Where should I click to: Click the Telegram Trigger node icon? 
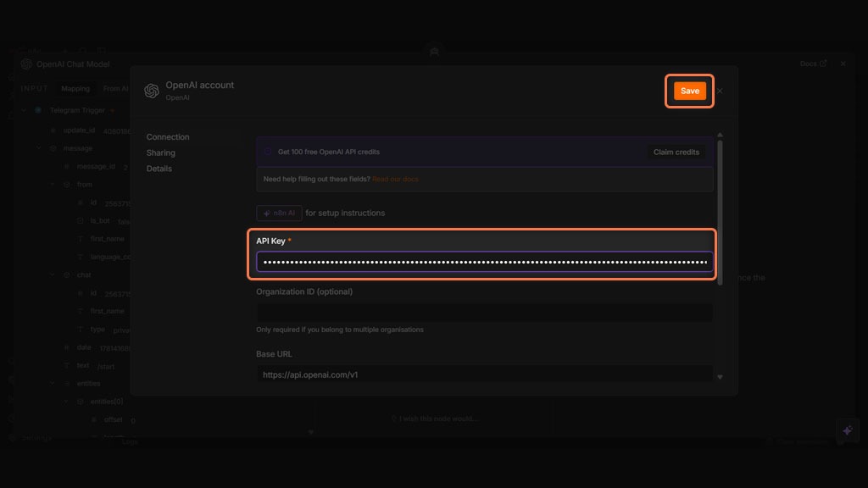[x=38, y=110]
